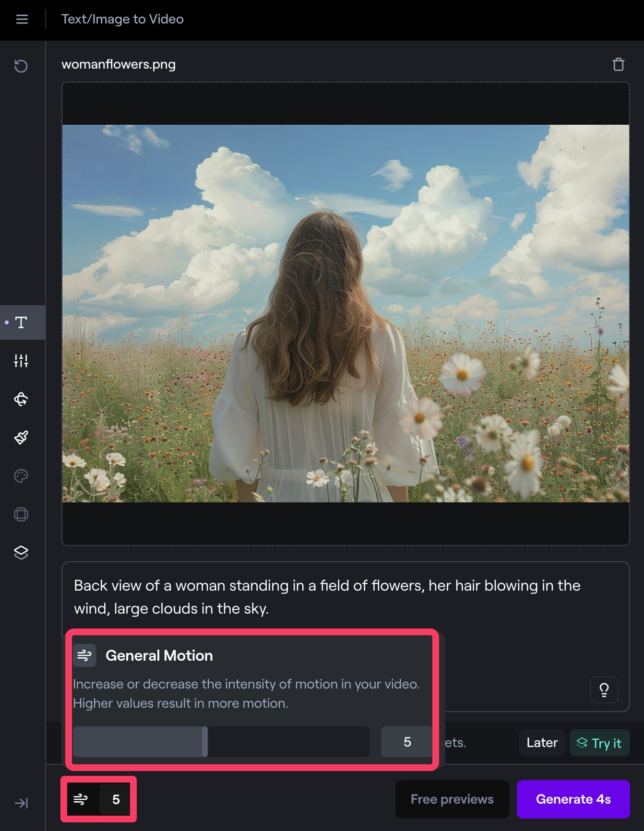Dismiss the banner with Later

click(x=542, y=743)
